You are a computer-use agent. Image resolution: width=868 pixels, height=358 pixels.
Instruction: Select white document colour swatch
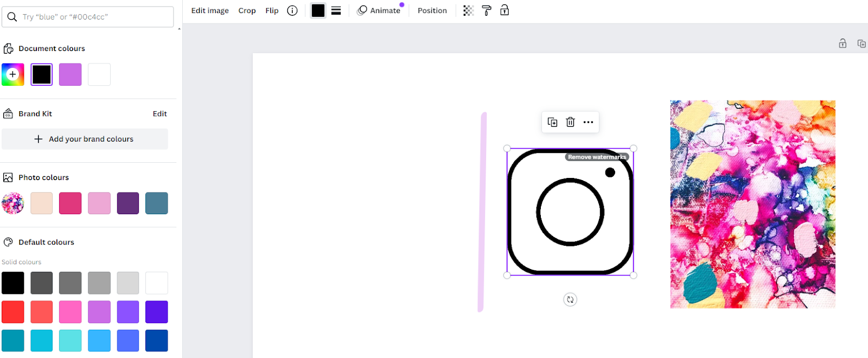tap(99, 74)
